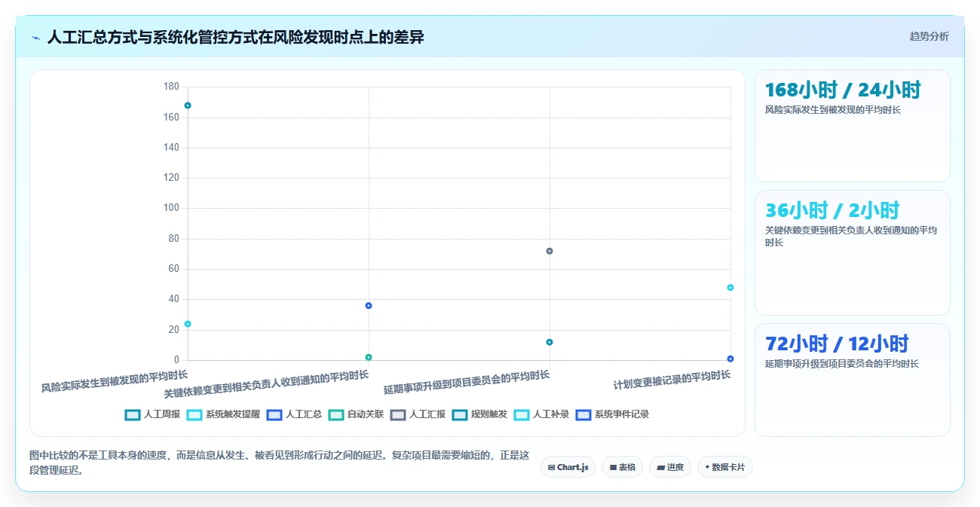The height and width of the screenshot is (507, 980).
Task: Click the 36小时 / 2小时 stat value
Action: [x=832, y=210]
